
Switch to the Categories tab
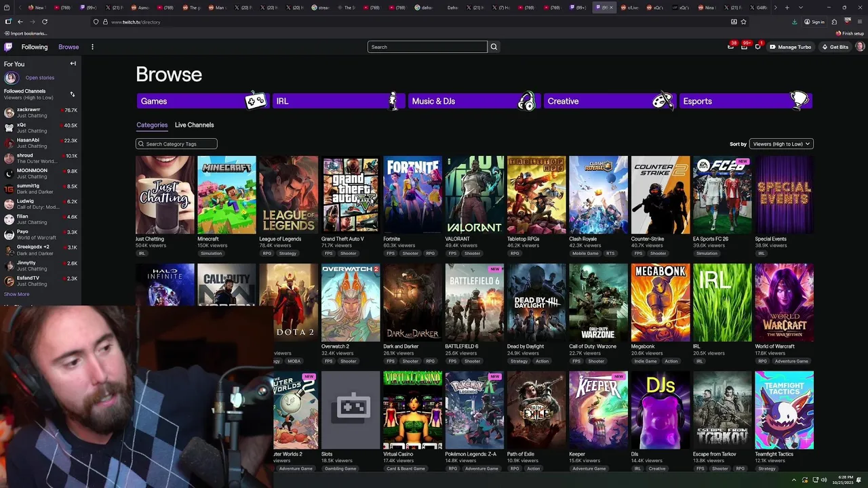coord(152,125)
